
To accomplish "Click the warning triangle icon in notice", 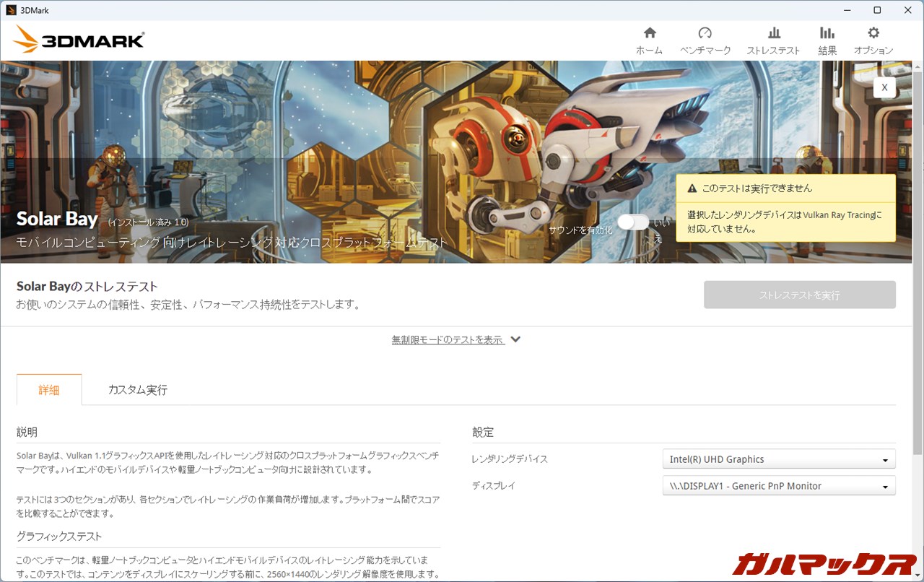I will click(692, 188).
